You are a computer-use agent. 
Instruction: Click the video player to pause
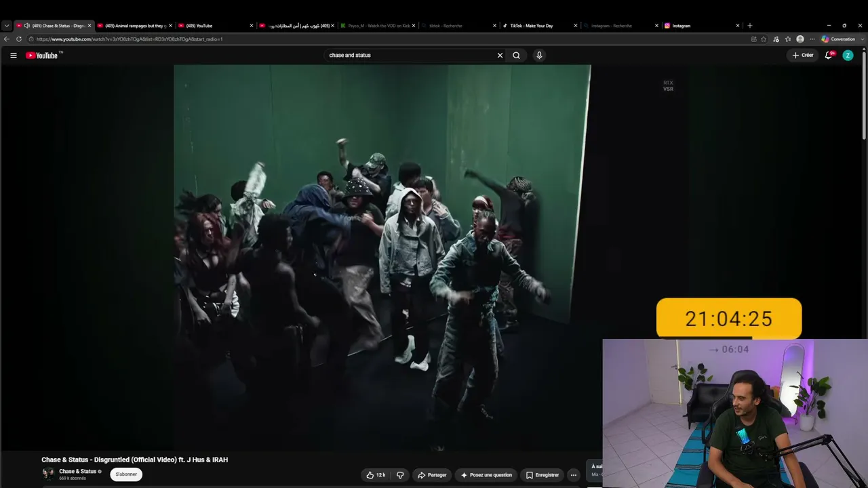pos(382,258)
